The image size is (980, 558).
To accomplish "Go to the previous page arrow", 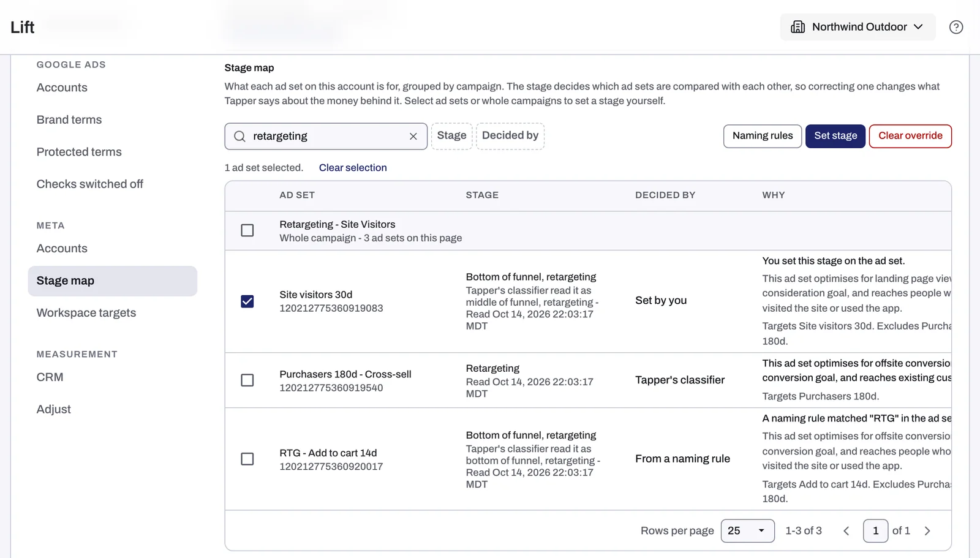I will click(x=846, y=531).
